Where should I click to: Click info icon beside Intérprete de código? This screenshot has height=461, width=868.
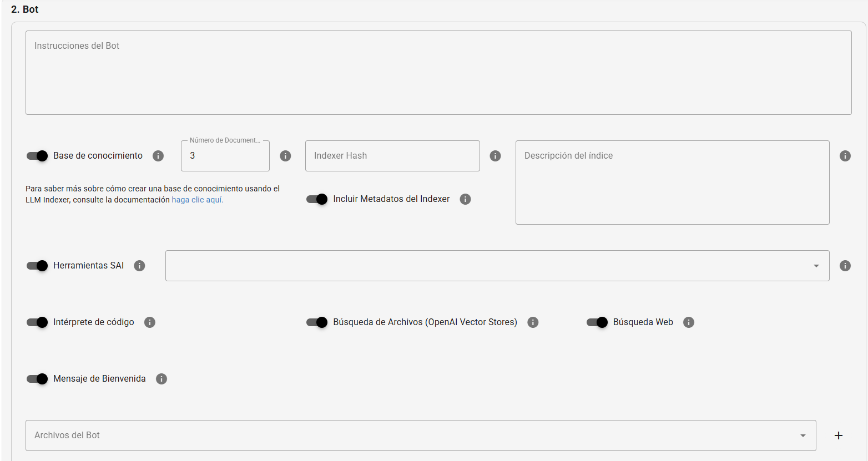pos(149,322)
